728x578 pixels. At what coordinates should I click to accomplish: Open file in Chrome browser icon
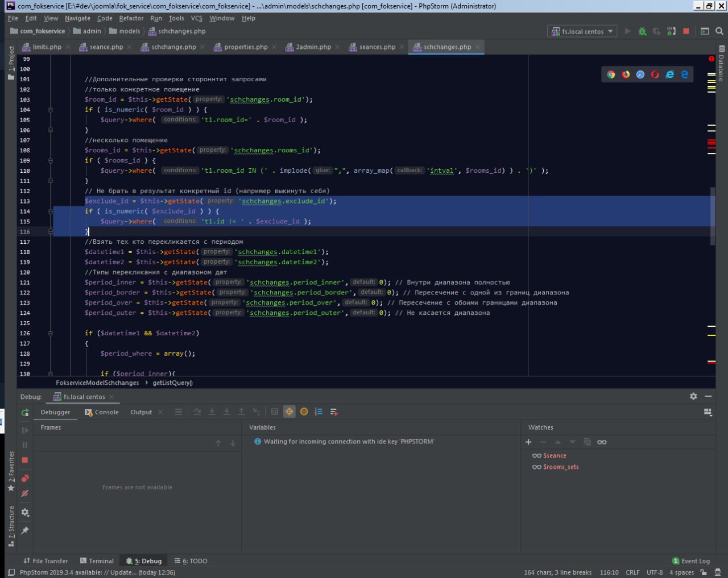click(611, 74)
